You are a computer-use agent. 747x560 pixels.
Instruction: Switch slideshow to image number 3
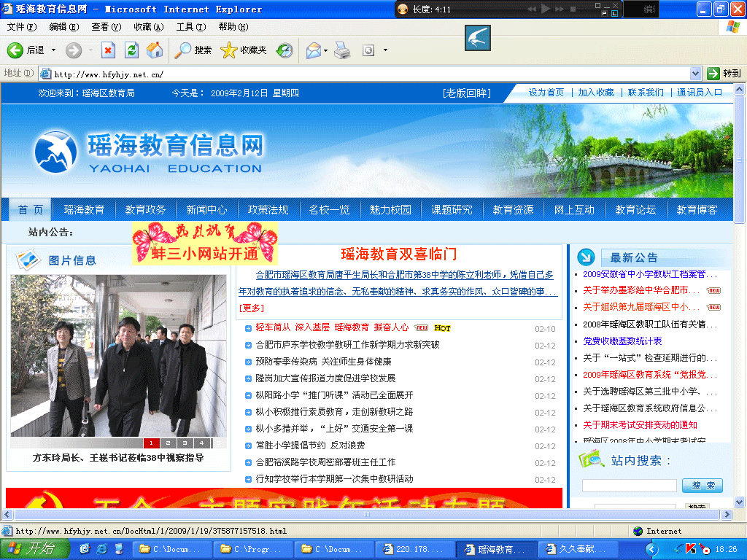pos(185,443)
